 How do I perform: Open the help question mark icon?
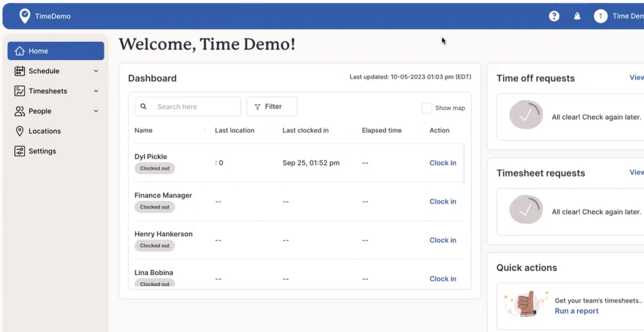coord(554,16)
